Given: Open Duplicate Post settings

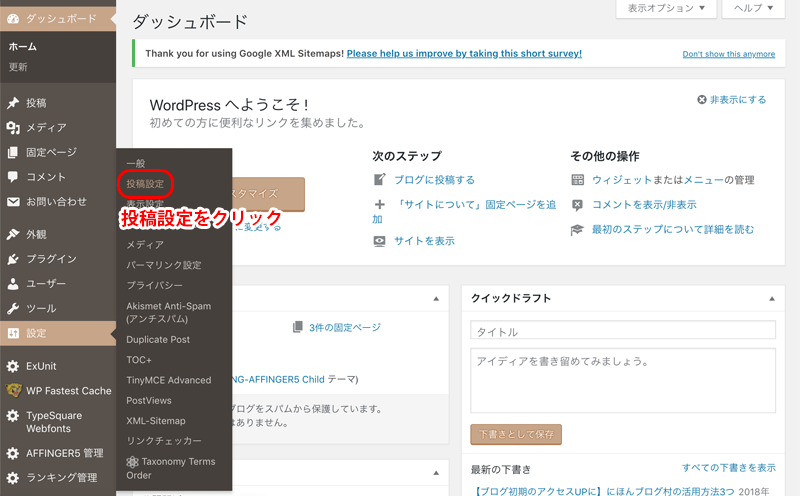Looking at the screenshot, I should [158, 339].
